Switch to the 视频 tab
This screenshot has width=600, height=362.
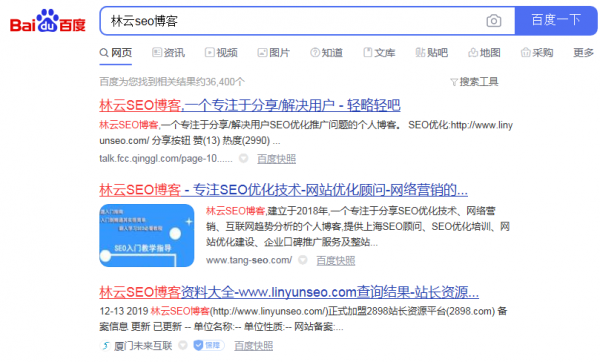pos(221,52)
